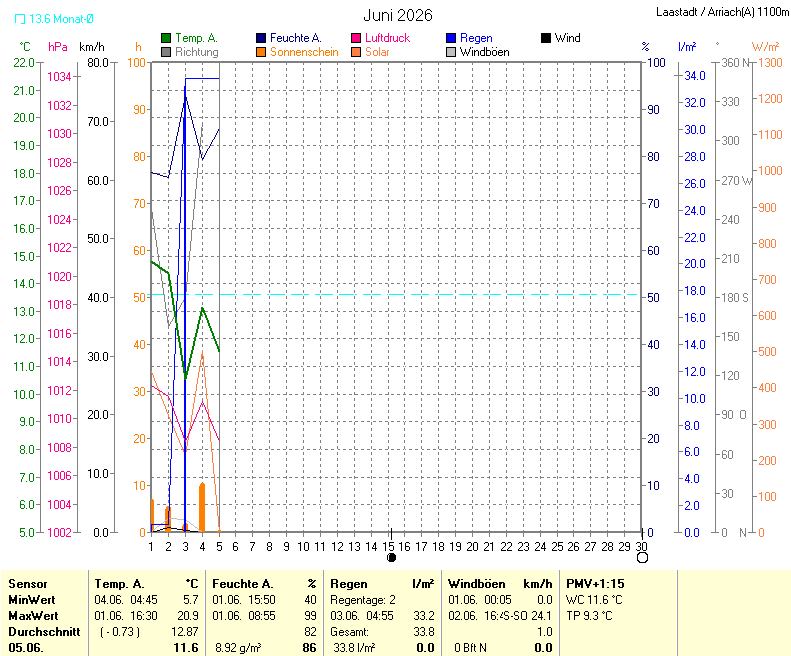Screen dimensions: 791x656
Task: Click the '13.6 Monat-Ø' label
Action: click(61, 19)
